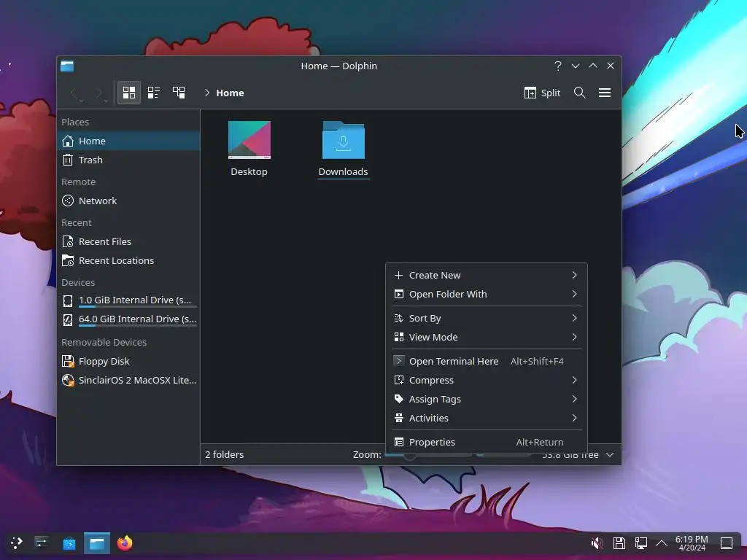Click the Floppy Disk icon
The width and height of the screenshot is (747, 560).
(x=68, y=362)
